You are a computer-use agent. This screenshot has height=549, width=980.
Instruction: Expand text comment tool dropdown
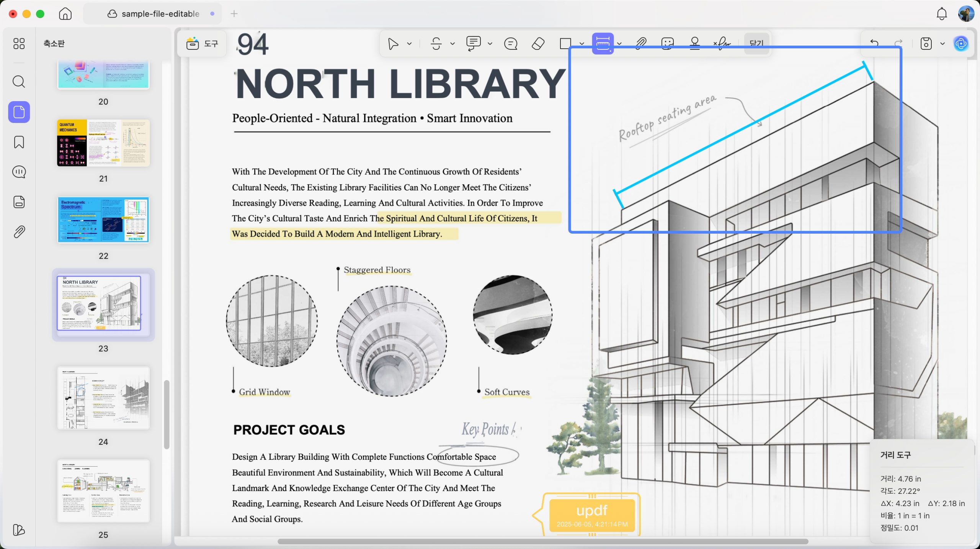pos(490,44)
